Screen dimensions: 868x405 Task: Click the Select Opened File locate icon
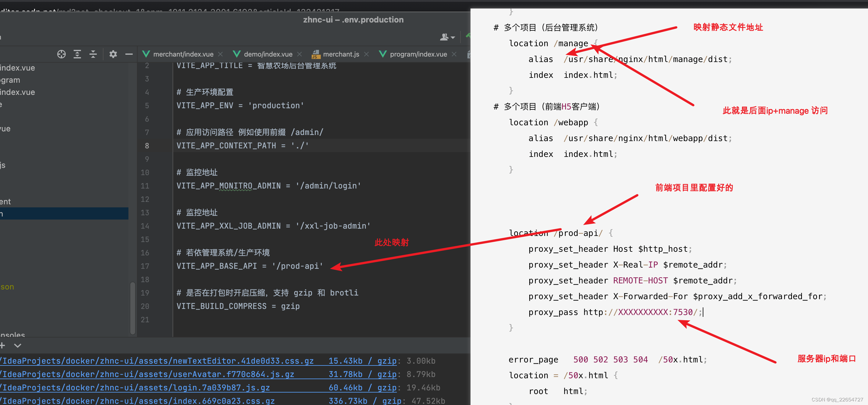coord(61,54)
